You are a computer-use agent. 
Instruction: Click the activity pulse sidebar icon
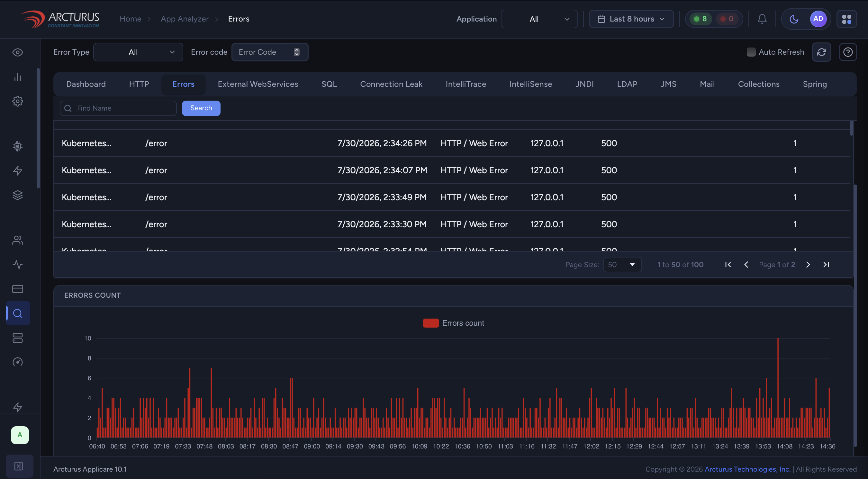tap(18, 265)
